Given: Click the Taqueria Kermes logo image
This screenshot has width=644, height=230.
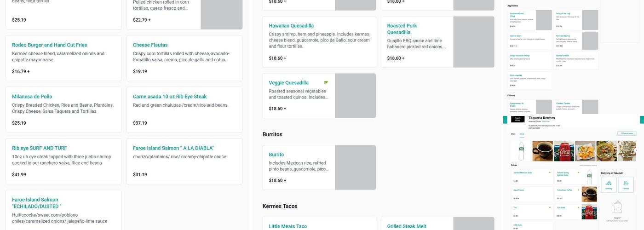Looking at the screenshot, I should tap(517, 119).
